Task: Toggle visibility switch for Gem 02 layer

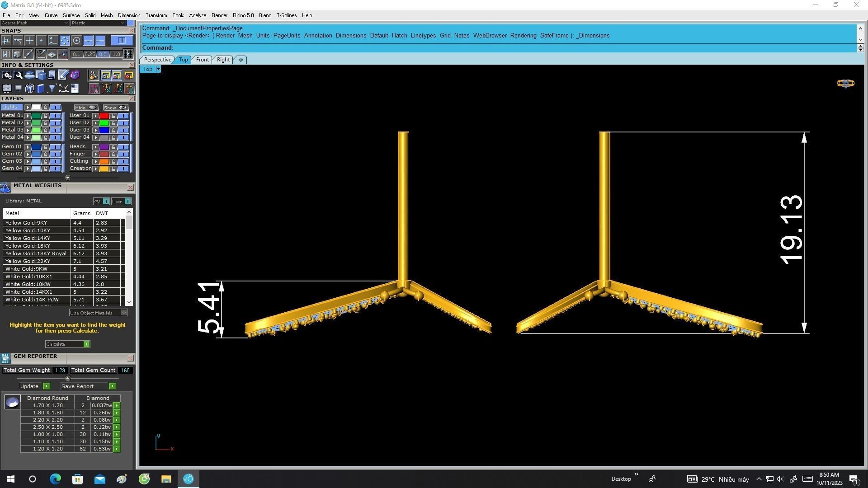Action: [55, 154]
